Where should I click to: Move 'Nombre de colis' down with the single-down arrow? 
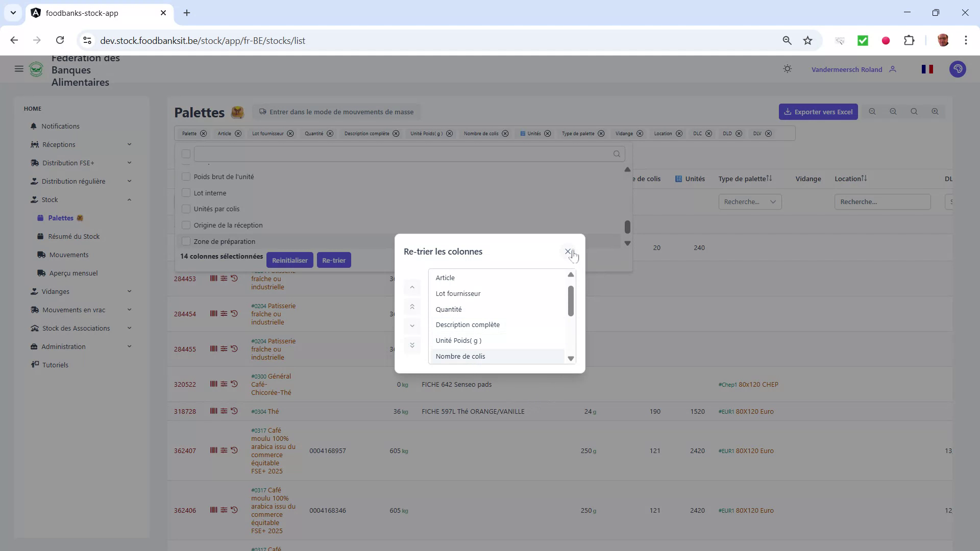pos(412,326)
